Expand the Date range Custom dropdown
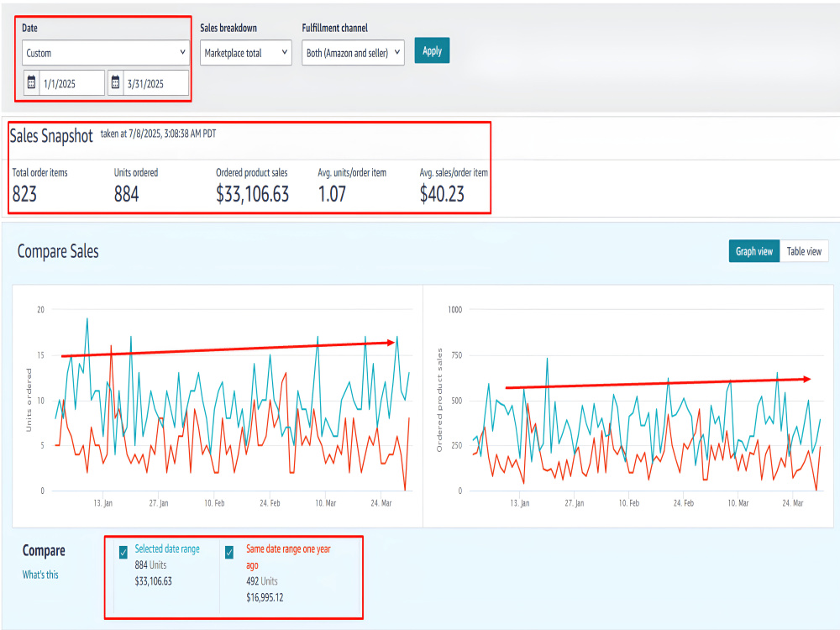The width and height of the screenshot is (840, 630). (106, 52)
